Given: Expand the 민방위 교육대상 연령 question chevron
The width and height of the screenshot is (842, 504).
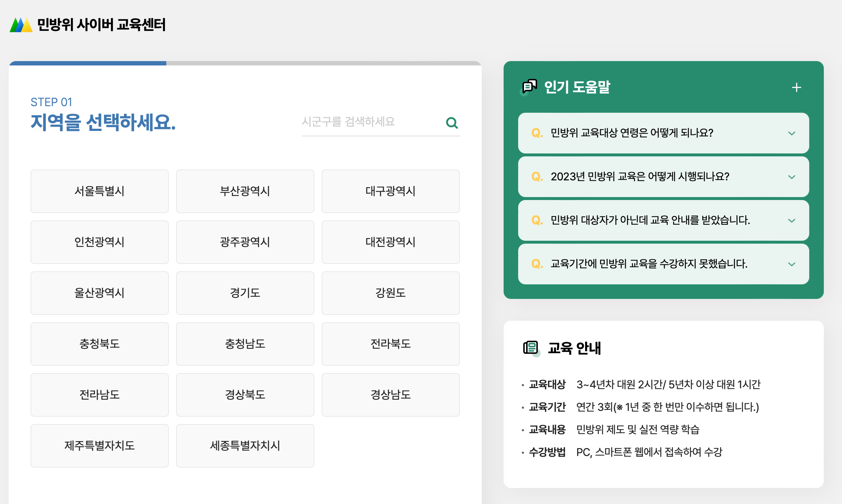Looking at the screenshot, I should coord(791,133).
